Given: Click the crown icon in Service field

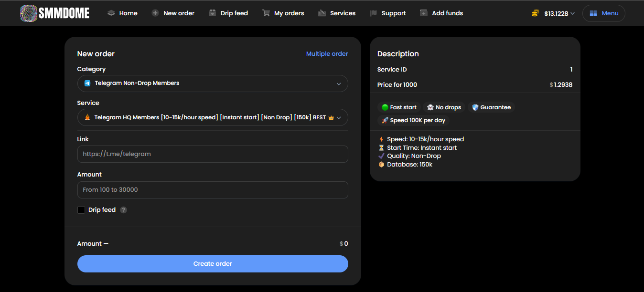Looking at the screenshot, I should [x=331, y=117].
